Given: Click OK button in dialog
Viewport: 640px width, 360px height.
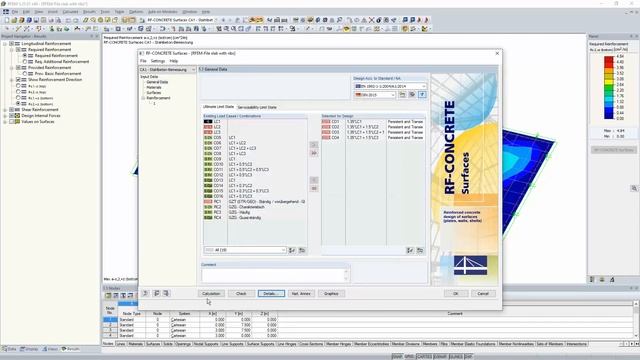Looking at the screenshot, I should coord(456,293).
